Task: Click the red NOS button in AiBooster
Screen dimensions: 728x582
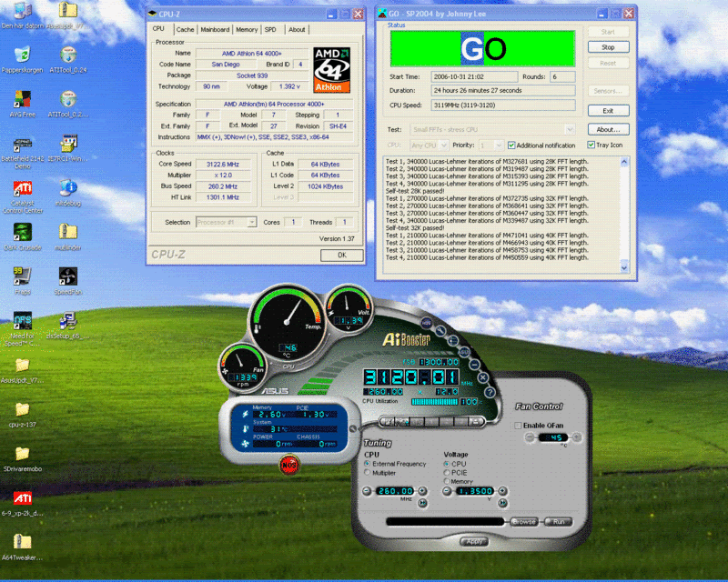Action: [288, 465]
